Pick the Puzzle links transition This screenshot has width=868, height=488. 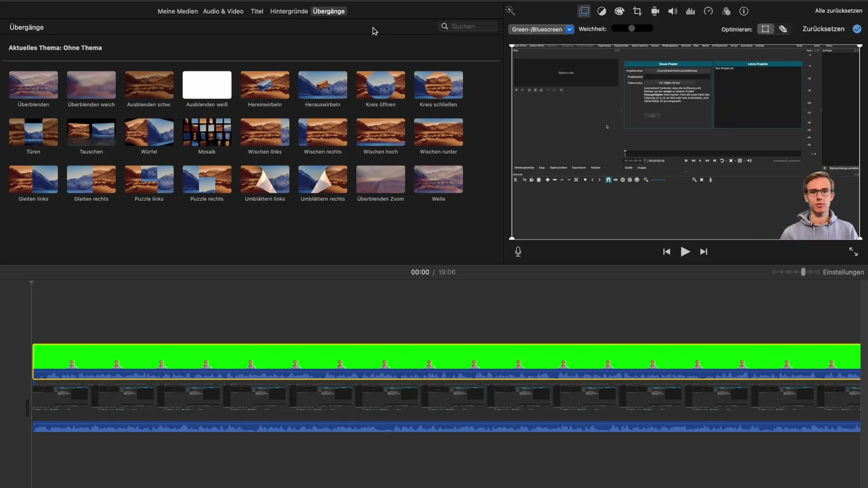pyautogui.click(x=149, y=179)
